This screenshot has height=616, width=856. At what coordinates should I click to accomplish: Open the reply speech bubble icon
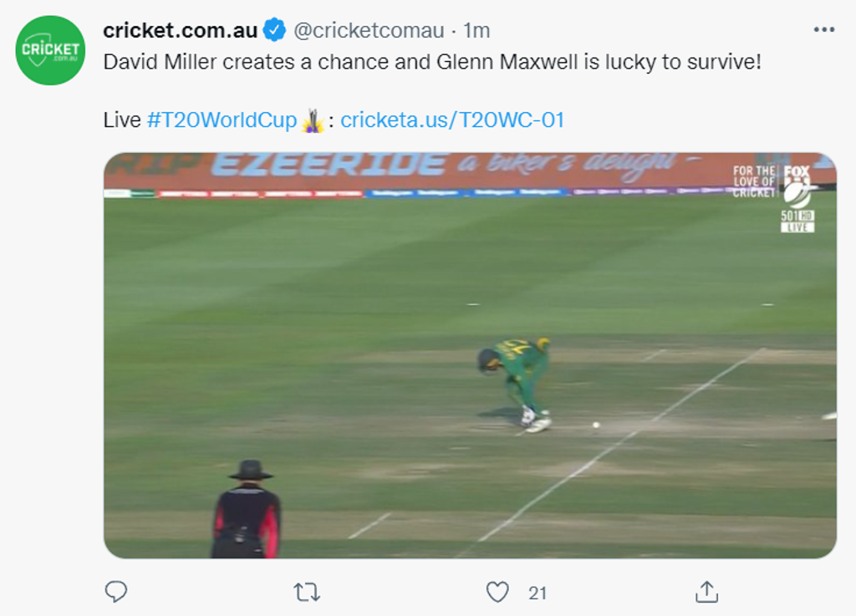pyautogui.click(x=115, y=592)
